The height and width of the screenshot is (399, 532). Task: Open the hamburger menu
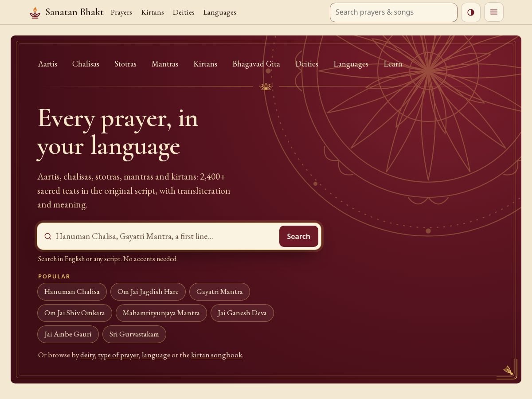point(494,12)
